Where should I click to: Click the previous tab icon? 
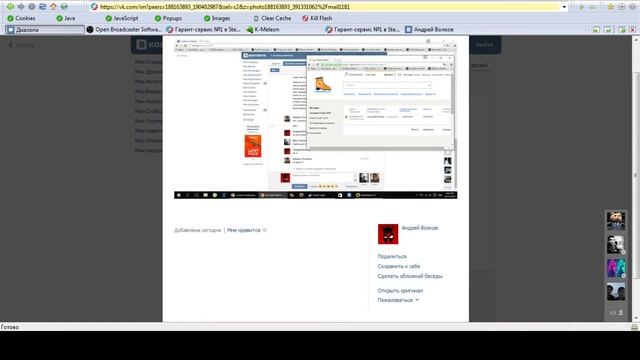point(596,30)
